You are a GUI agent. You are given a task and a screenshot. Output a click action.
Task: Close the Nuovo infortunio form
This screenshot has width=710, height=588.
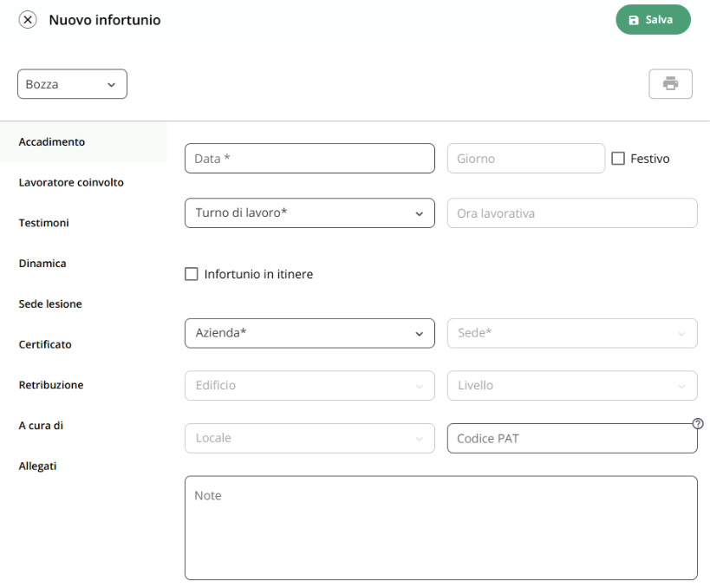click(x=28, y=20)
